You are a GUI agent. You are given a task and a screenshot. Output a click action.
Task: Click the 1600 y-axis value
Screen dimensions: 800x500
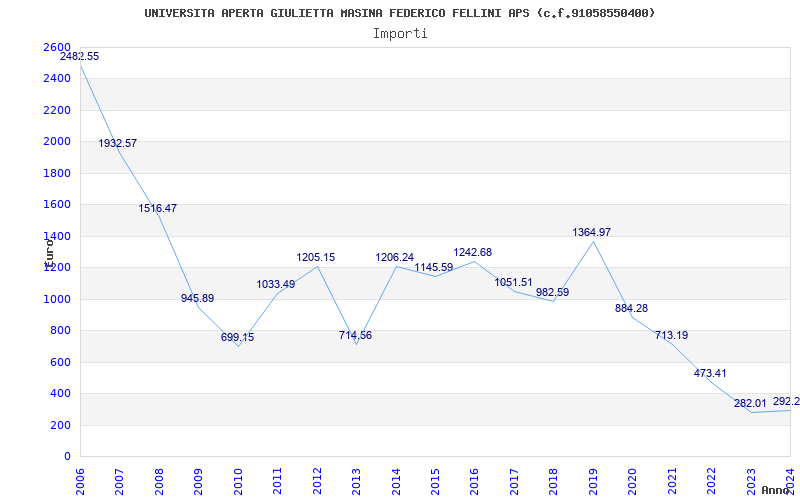click(x=57, y=205)
